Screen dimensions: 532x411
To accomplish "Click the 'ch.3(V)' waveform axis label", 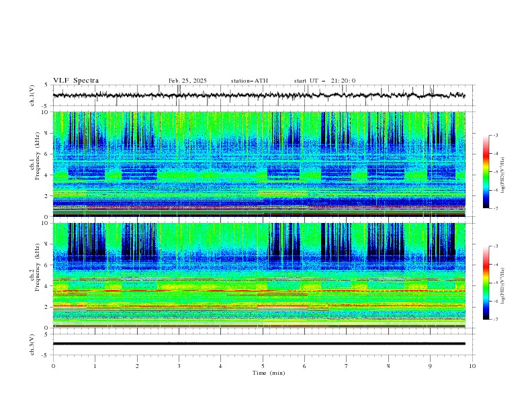I will (32, 345).
